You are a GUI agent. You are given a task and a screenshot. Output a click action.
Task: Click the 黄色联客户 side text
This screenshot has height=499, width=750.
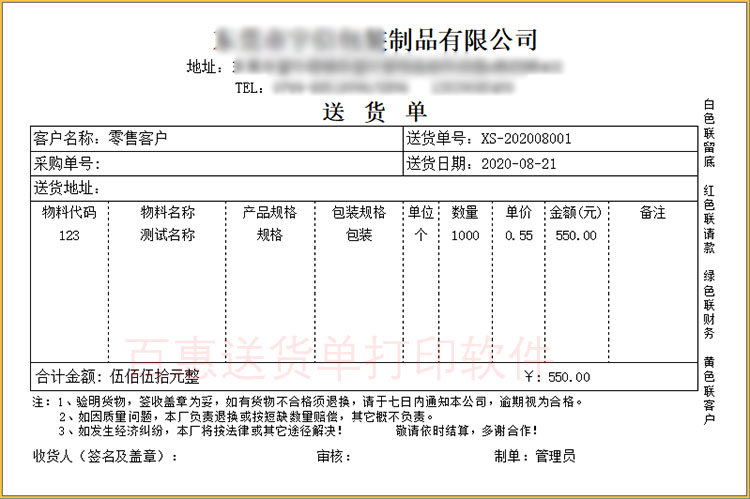[x=708, y=391]
